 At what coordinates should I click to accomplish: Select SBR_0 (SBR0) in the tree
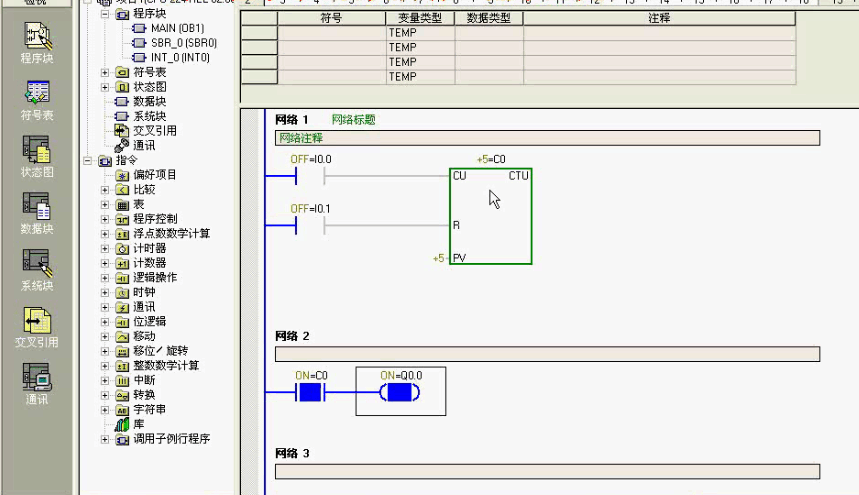[x=184, y=43]
